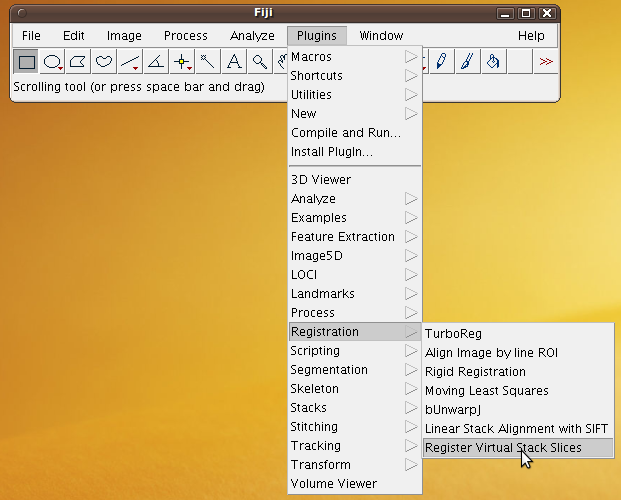
Task: Select the Pencil tool
Action: click(x=441, y=61)
